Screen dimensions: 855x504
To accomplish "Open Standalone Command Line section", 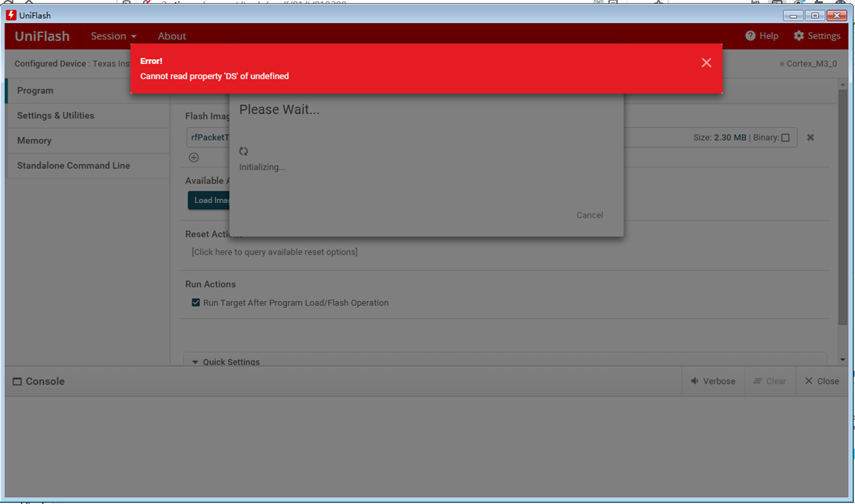I will click(88, 165).
